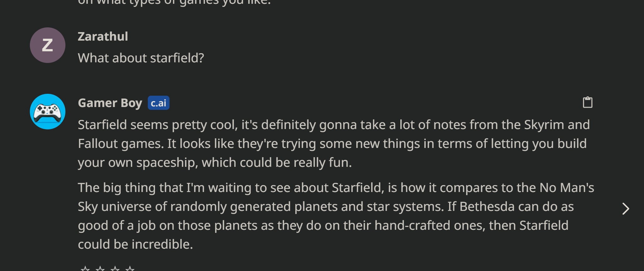
Task: Rate the reply four stars
Action: coord(130,268)
